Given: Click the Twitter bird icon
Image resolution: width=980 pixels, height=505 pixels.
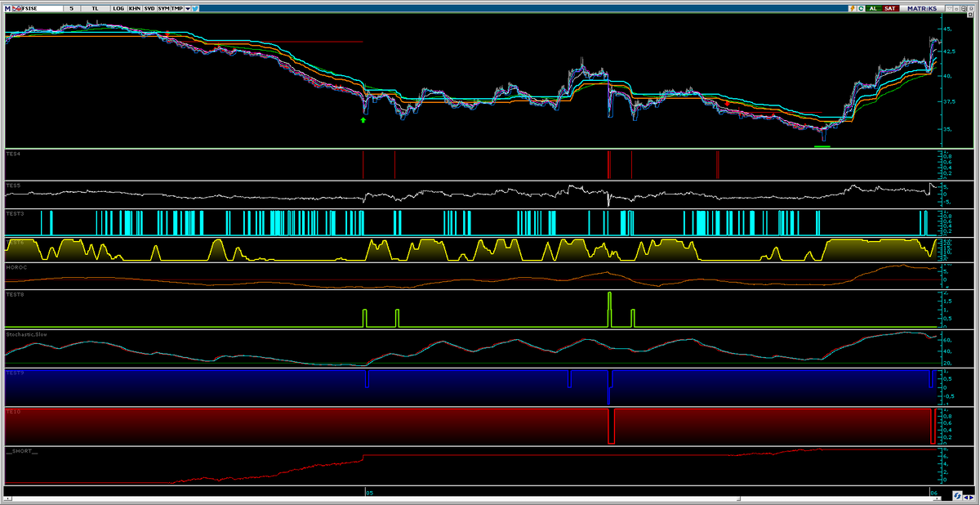Looking at the screenshot, I should [196, 8].
